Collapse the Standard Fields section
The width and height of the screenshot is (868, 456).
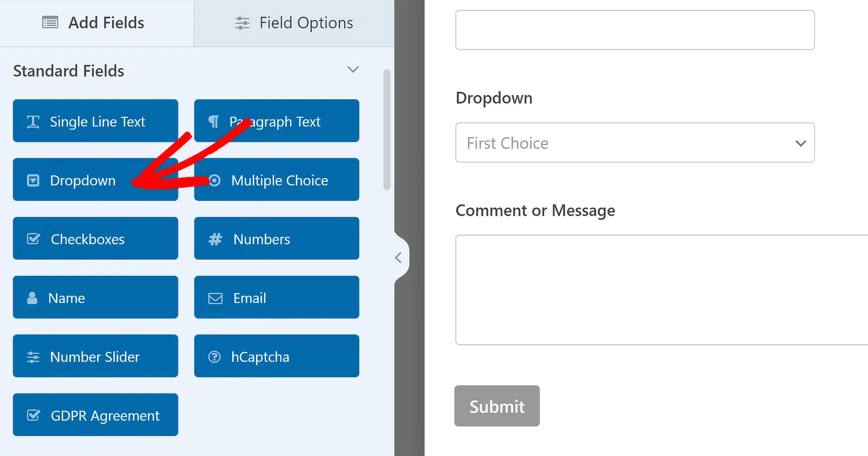pos(353,69)
